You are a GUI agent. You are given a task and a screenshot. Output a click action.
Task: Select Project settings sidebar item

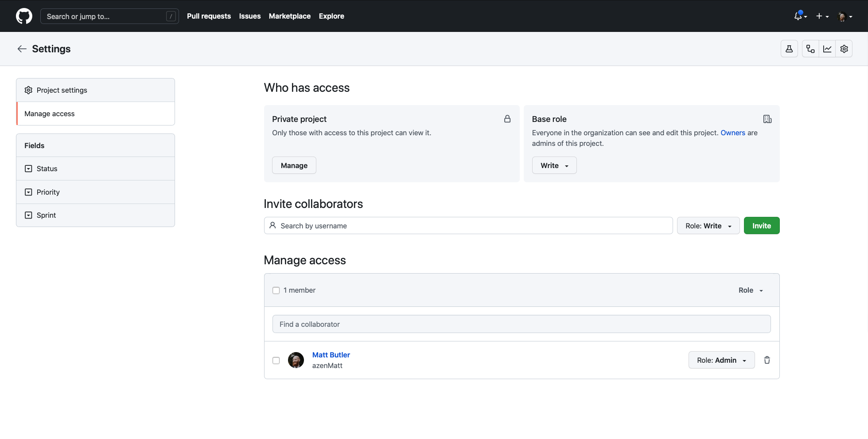(x=96, y=90)
